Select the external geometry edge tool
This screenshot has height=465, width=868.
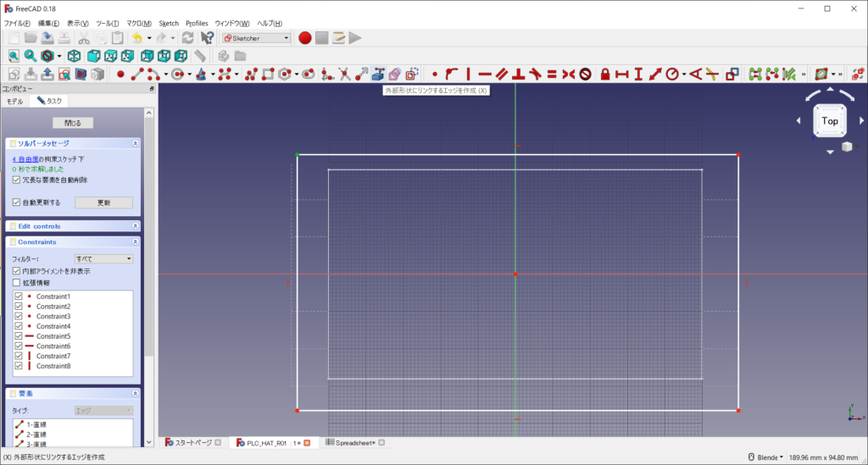tap(378, 75)
